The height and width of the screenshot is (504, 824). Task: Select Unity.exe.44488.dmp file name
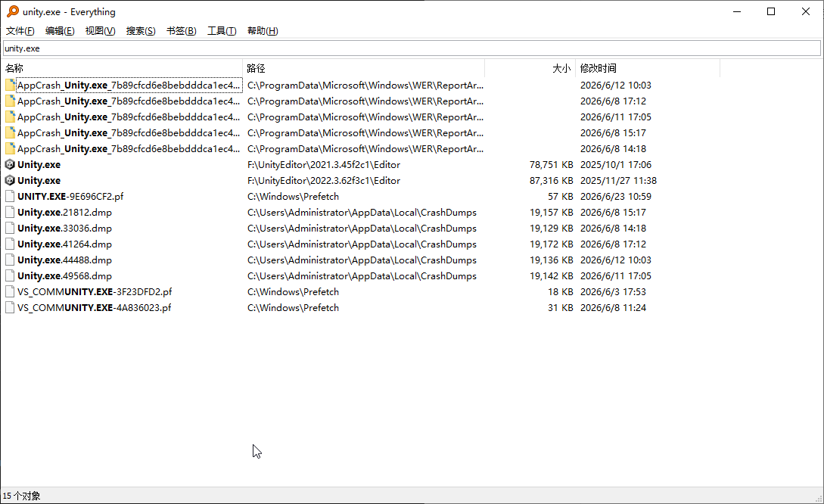64,260
